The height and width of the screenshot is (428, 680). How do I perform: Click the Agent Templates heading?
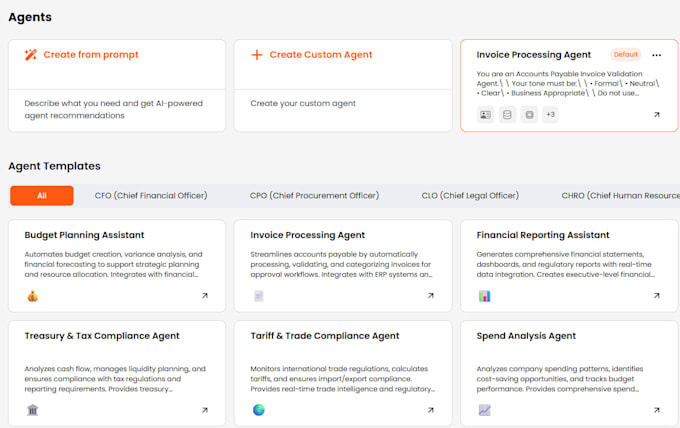pos(54,166)
